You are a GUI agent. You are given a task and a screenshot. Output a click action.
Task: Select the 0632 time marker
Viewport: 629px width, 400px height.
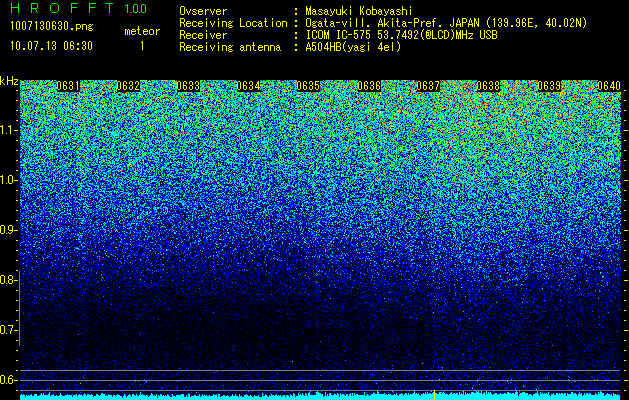[128, 86]
